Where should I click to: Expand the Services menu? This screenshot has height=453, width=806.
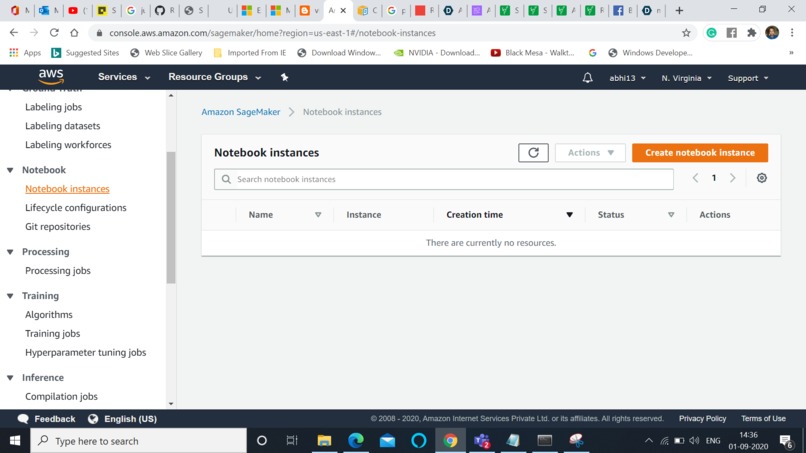[124, 77]
